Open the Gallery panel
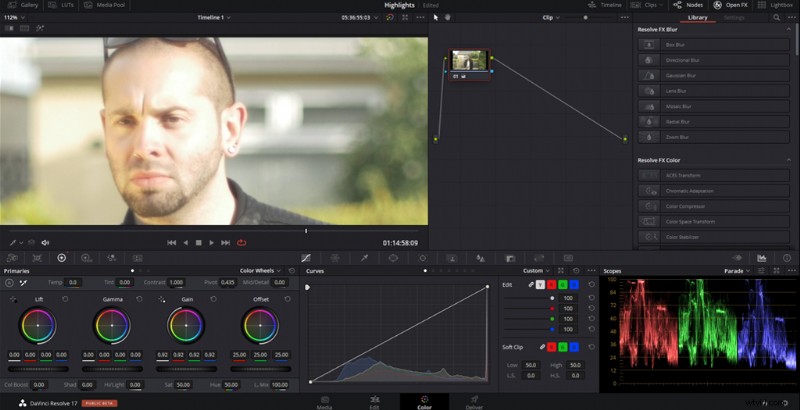 click(x=23, y=5)
